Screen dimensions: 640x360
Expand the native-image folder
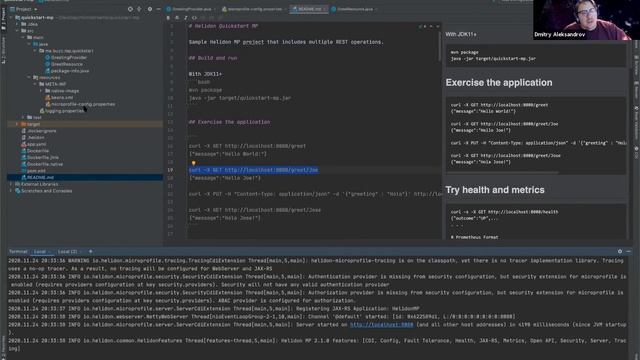coord(41,91)
